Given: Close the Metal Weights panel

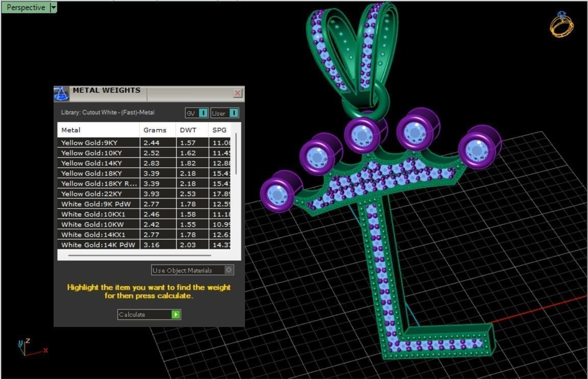Looking at the screenshot, I should tap(237, 93).
